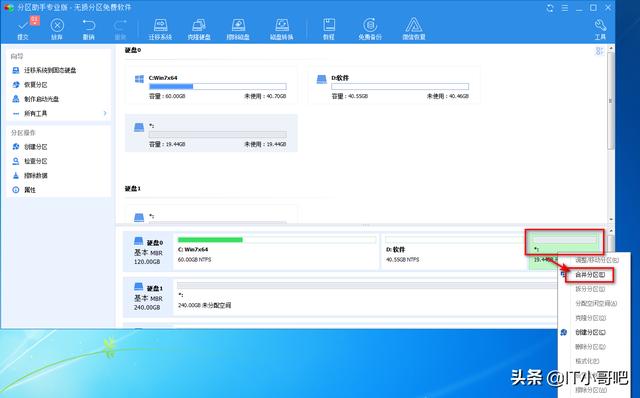Select D: 软件 40.55GB NTFS block in disk map
640x398 pixels.
(454, 251)
